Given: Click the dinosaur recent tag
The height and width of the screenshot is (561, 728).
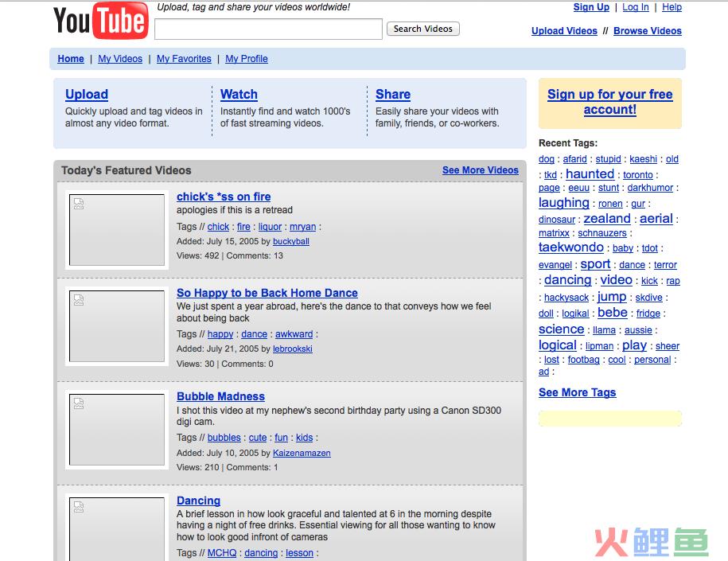Looking at the screenshot, I should [557, 219].
